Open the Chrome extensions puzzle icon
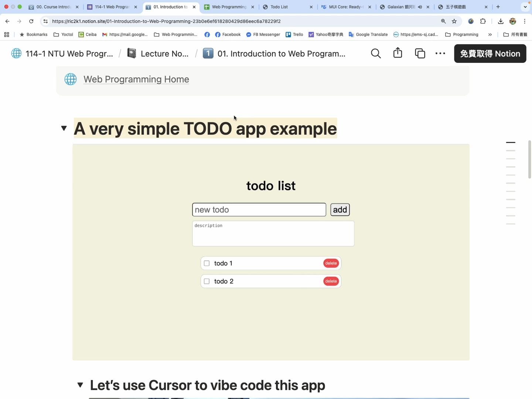 pos(483,21)
